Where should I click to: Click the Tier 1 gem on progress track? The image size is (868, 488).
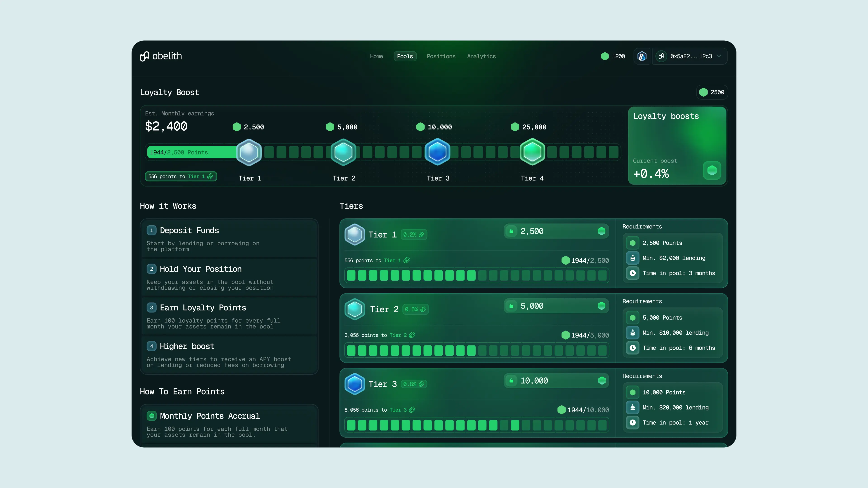pos(249,152)
